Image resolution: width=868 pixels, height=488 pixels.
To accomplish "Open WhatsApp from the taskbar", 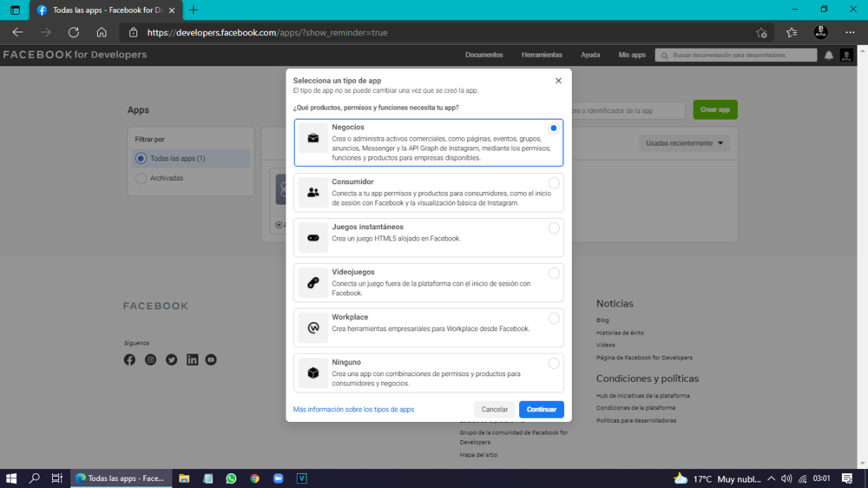I will [231, 478].
